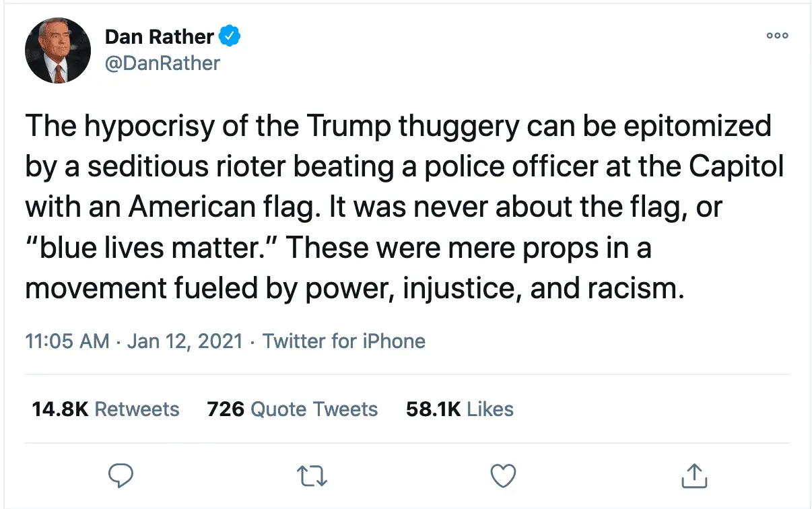The width and height of the screenshot is (812, 509).
Task: Click the reply speech bubble icon
Action: (x=121, y=475)
